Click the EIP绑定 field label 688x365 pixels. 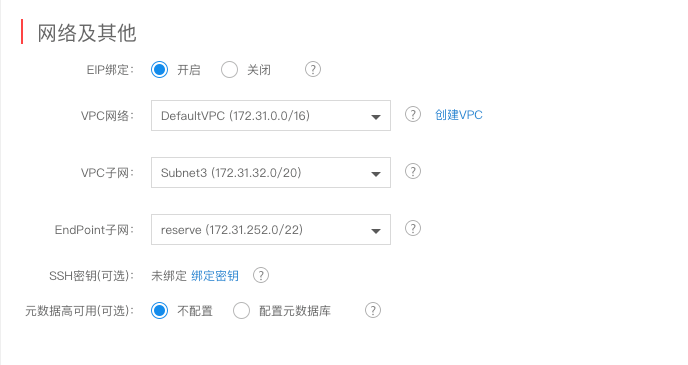point(110,70)
